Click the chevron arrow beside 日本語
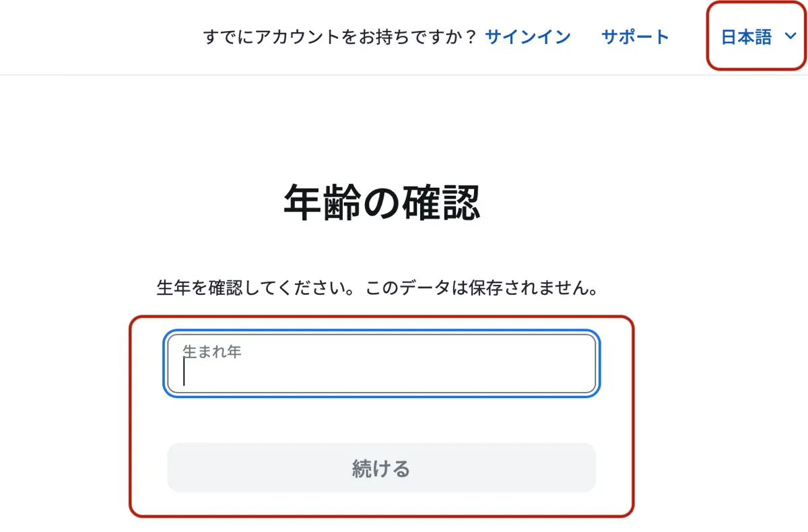Screen dimensions: 808x532 790,37
